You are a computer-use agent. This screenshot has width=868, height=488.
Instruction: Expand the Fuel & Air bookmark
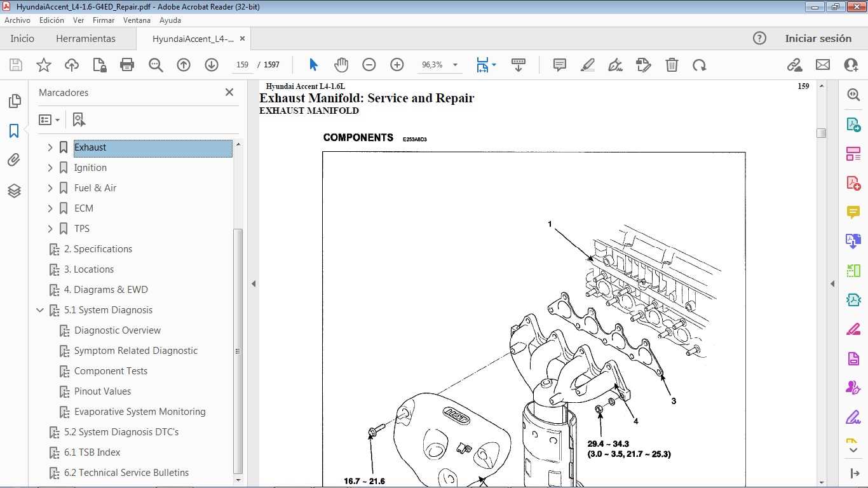pyautogui.click(x=50, y=188)
